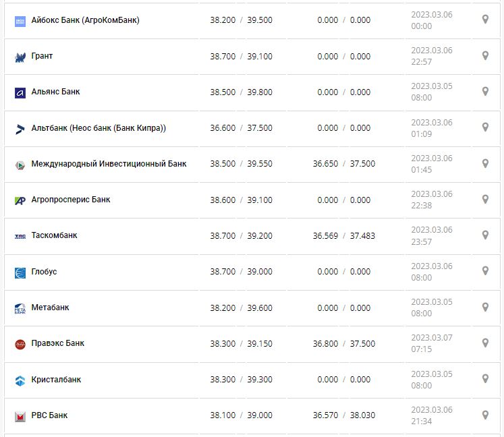Image resolution: width=504 pixels, height=437 pixels.
Task: Click the Правэкс Банк map pin
Action: 484,343
